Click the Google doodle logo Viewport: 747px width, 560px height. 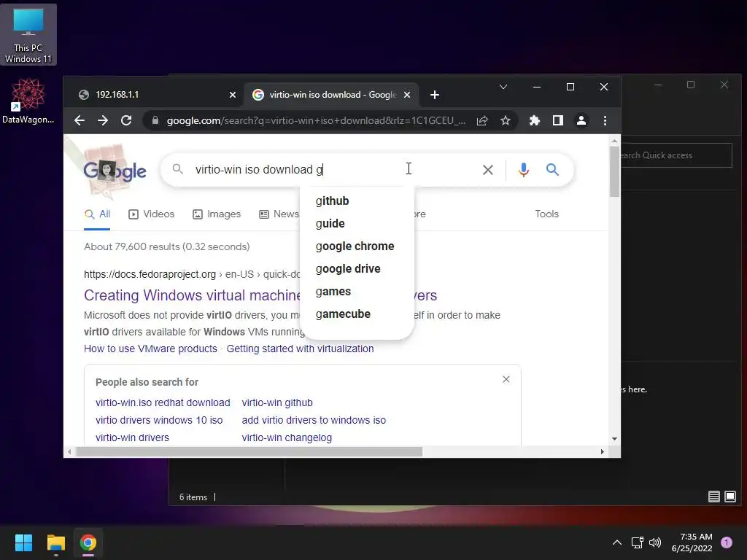(115, 171)
